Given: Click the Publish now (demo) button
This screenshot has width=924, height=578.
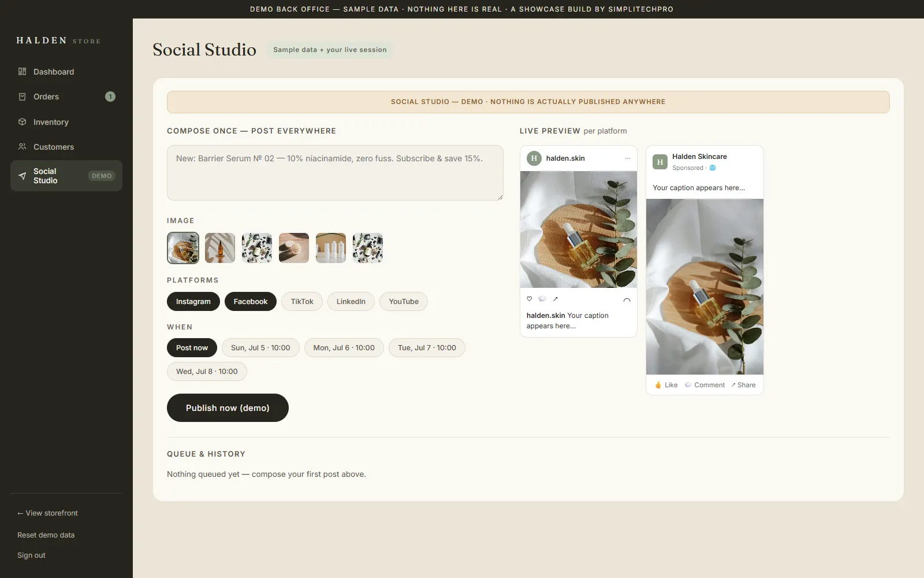Looking at the screenshot, I should [x=228, y=408].
